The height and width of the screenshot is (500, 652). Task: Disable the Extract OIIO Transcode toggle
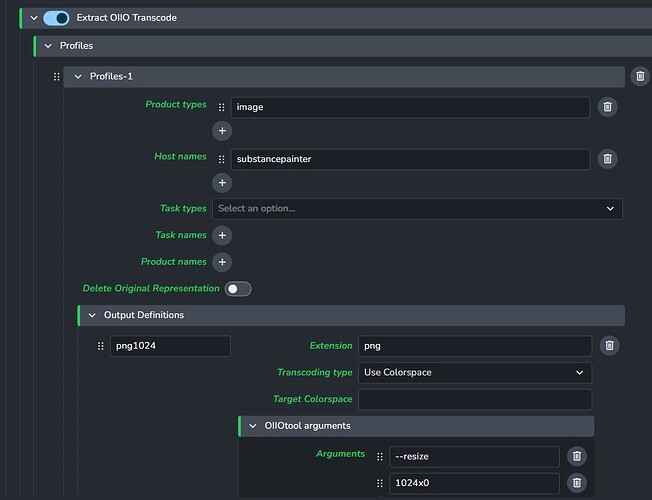56,18
